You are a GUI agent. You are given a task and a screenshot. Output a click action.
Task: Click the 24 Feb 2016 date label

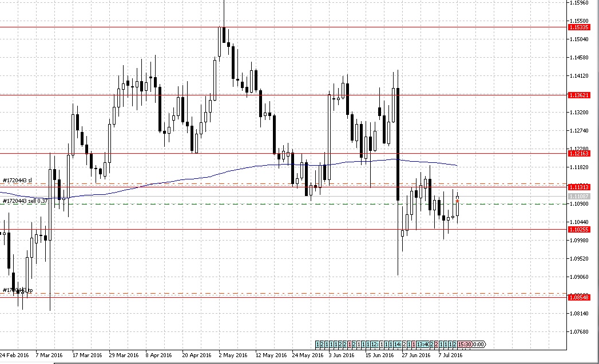tap(14, 355)
